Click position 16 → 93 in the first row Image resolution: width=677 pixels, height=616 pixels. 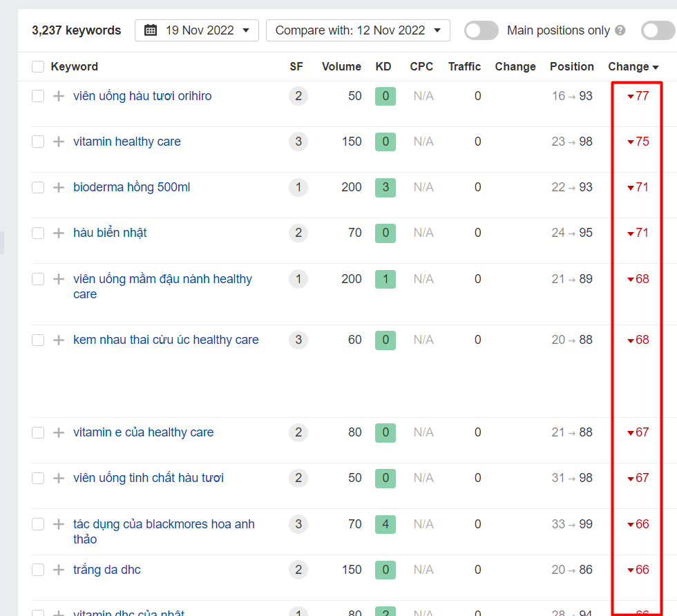572,96
